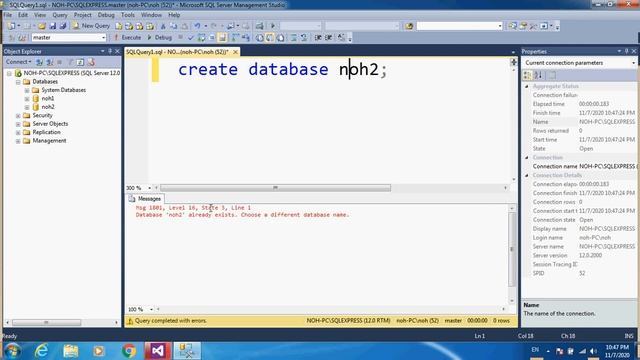Expand the System Databases node
Image resolution: width=640 pixels, height=360 pixels.
point(27,90)
